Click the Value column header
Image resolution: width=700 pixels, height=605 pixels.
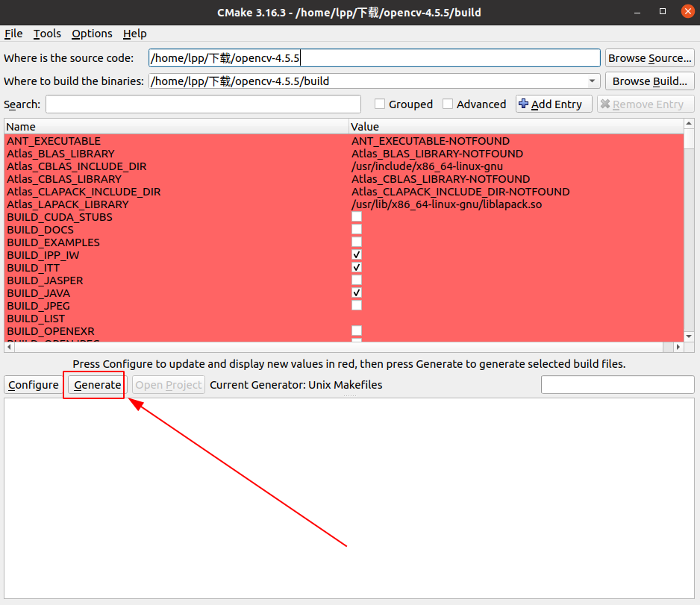point(516,127)
